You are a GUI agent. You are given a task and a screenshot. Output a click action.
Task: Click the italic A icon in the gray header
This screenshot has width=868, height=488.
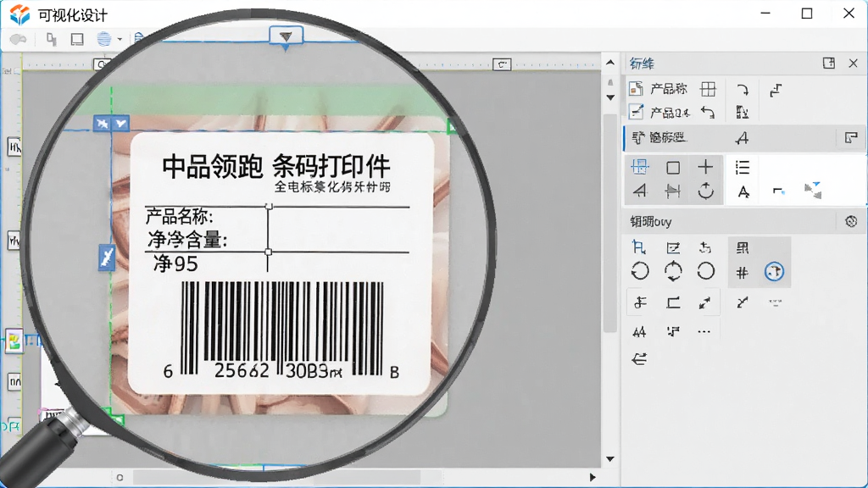coord(742,138)
